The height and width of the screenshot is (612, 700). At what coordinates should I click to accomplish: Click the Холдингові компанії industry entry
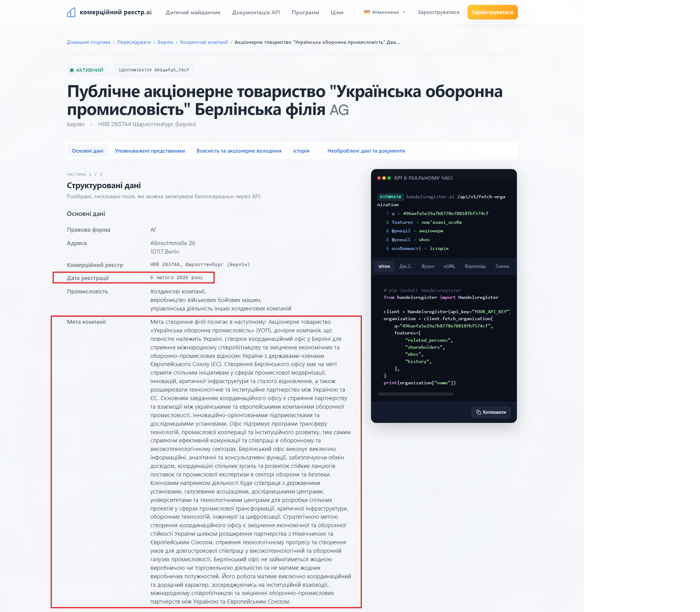click(178, 291)
